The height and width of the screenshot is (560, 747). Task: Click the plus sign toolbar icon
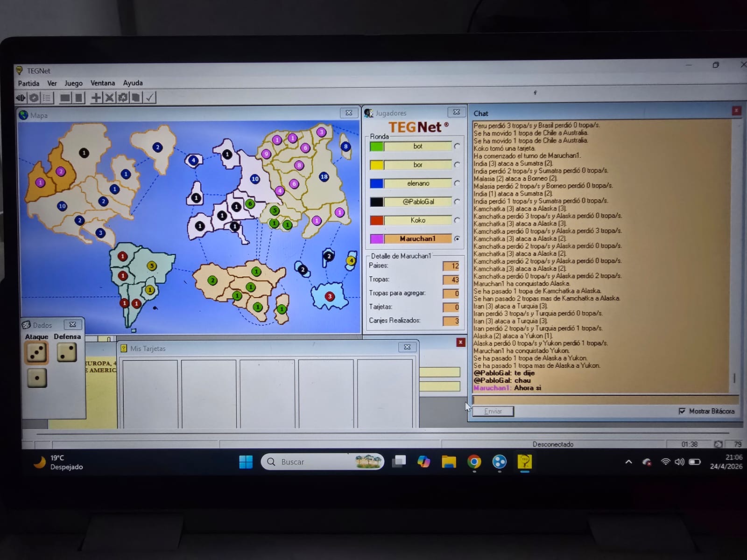96,98
